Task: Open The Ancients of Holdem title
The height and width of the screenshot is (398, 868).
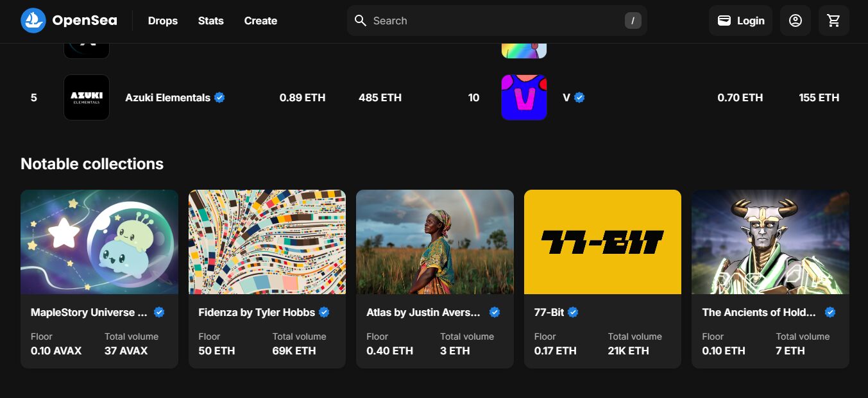Action: (759, 312)
